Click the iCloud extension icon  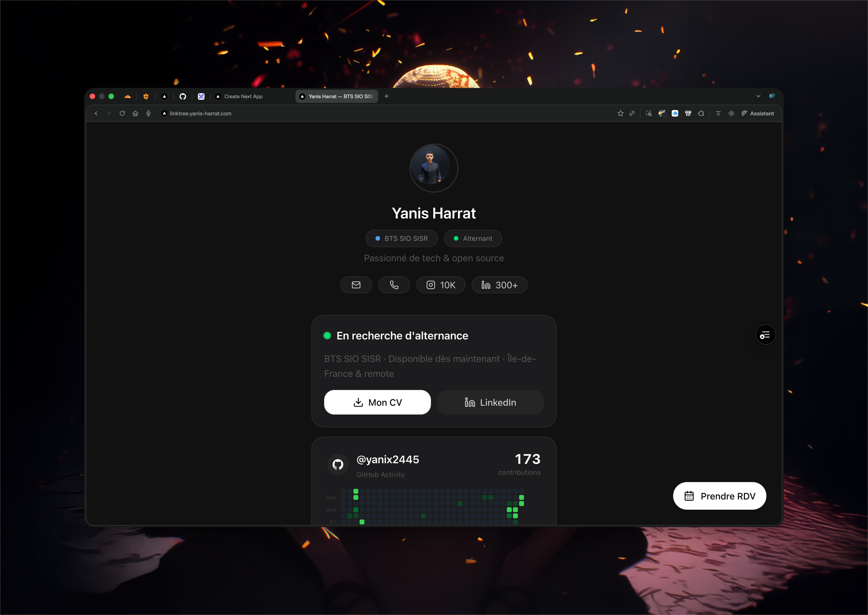pyautogui.click(x=675, y=113)
